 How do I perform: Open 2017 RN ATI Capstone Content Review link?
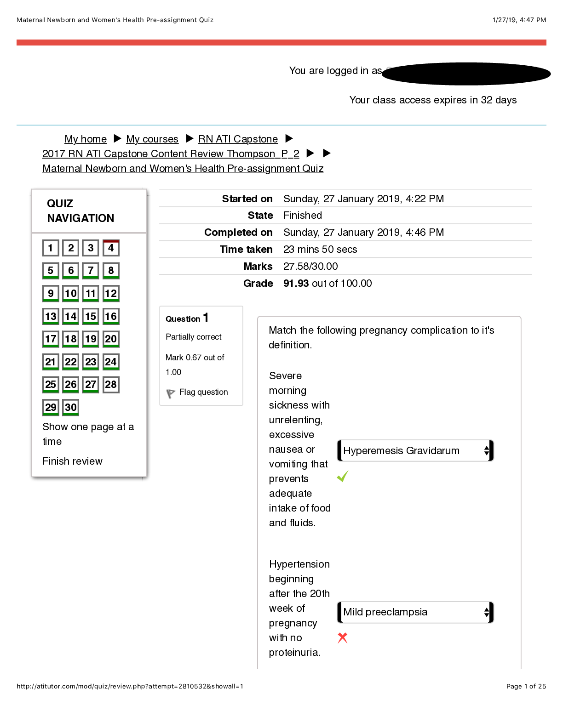click(171, 154)
